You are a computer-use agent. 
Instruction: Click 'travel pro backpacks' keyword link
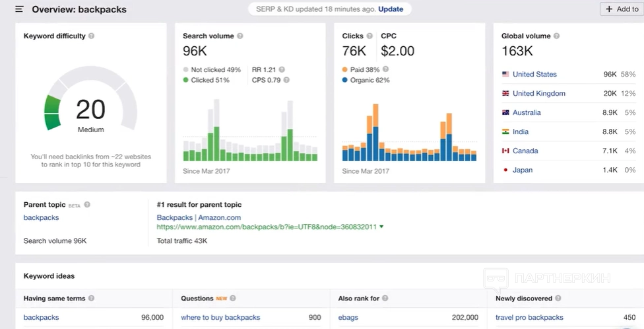pos(529,318)
